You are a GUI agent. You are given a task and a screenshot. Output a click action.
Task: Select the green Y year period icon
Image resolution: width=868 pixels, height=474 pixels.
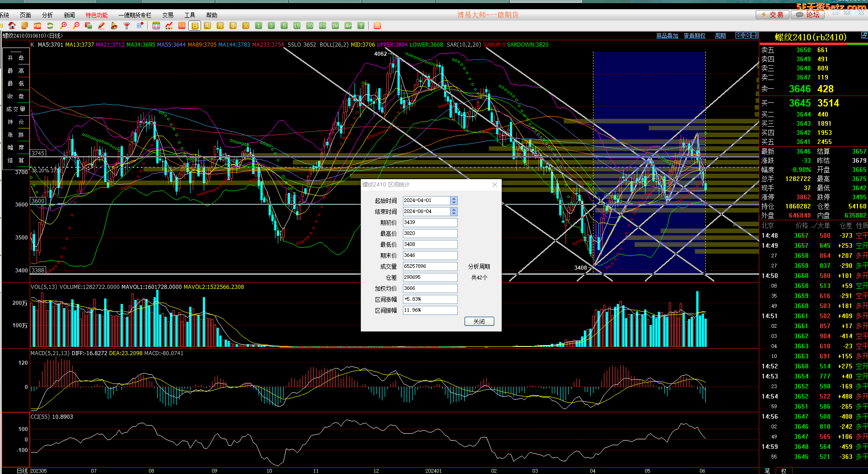point(361,26)
